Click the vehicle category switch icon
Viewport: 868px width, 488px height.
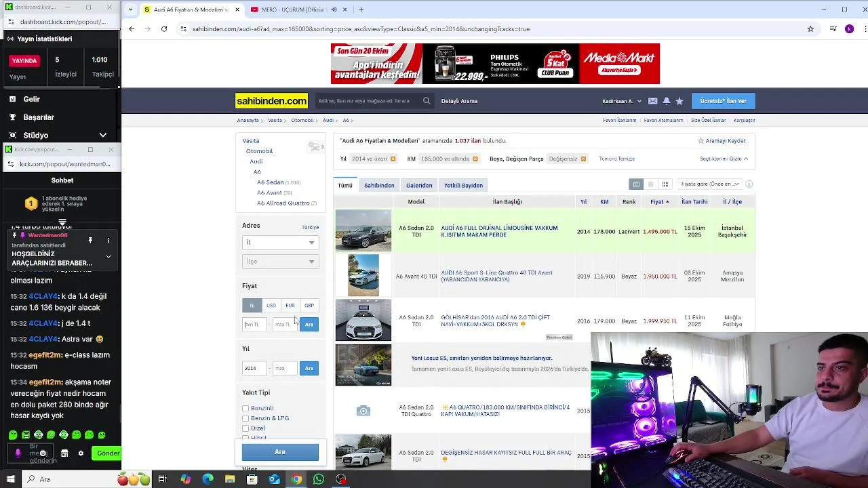coord(315,146)
